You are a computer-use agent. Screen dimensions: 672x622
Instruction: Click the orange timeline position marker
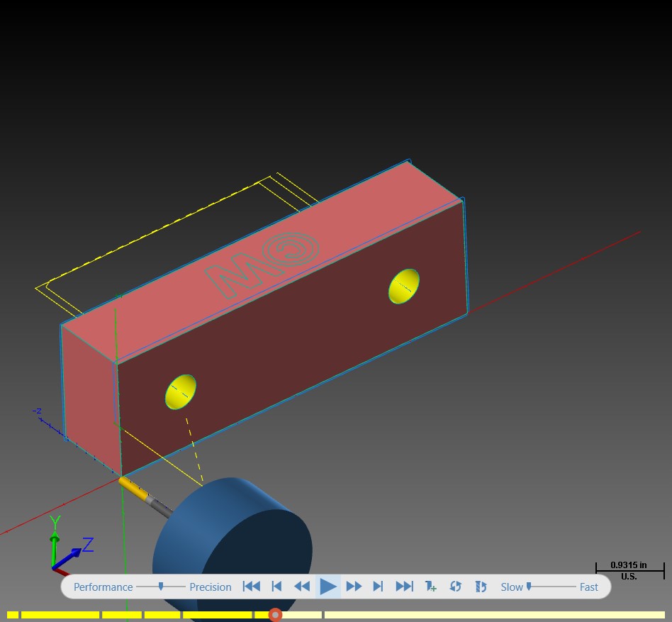275,615
